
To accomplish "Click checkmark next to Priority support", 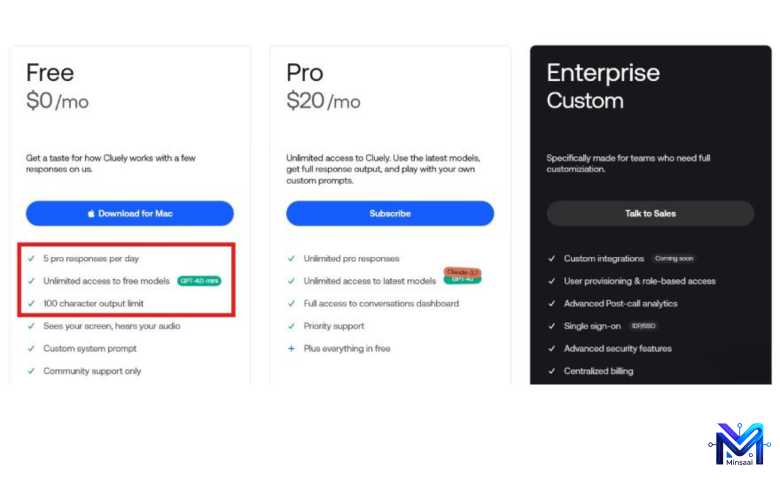I will click(x=291, y=326).
